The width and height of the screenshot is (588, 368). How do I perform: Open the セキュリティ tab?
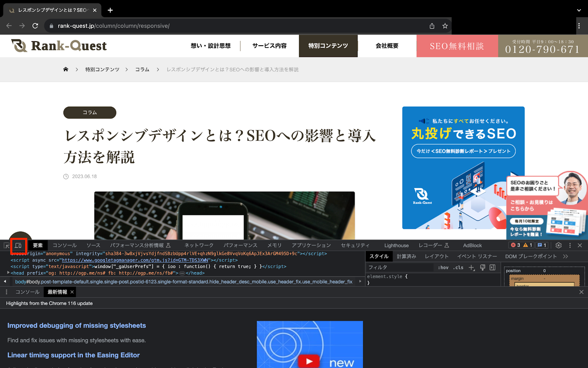pyautogui.click(x=355, y=245)
